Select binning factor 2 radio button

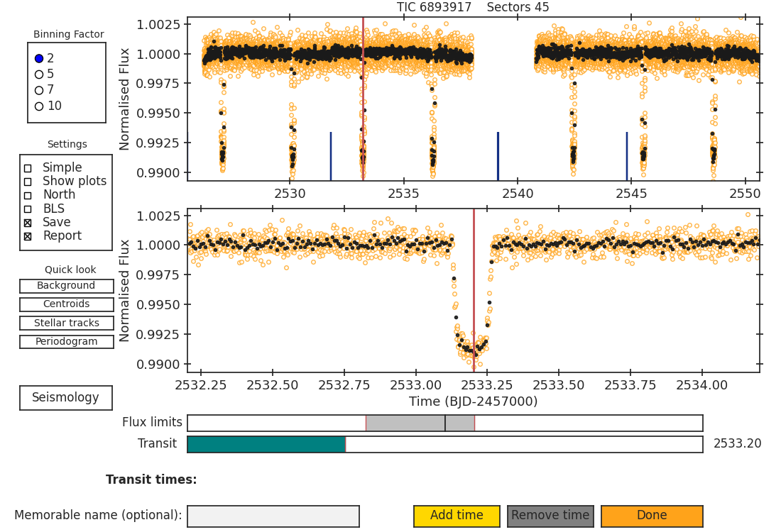(39, 58)
